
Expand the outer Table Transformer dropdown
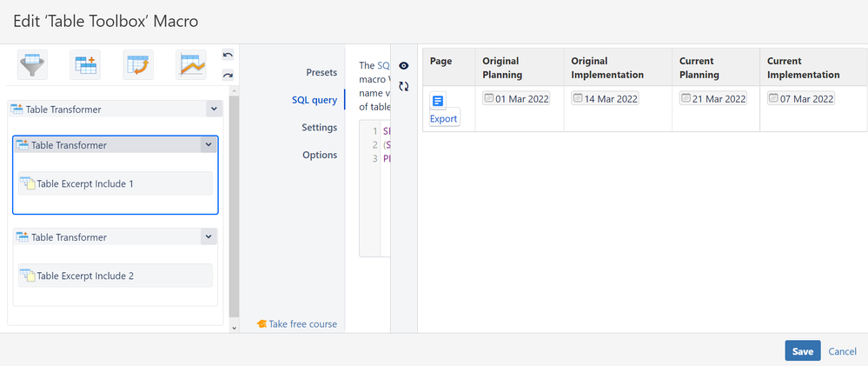click(215, 109)
